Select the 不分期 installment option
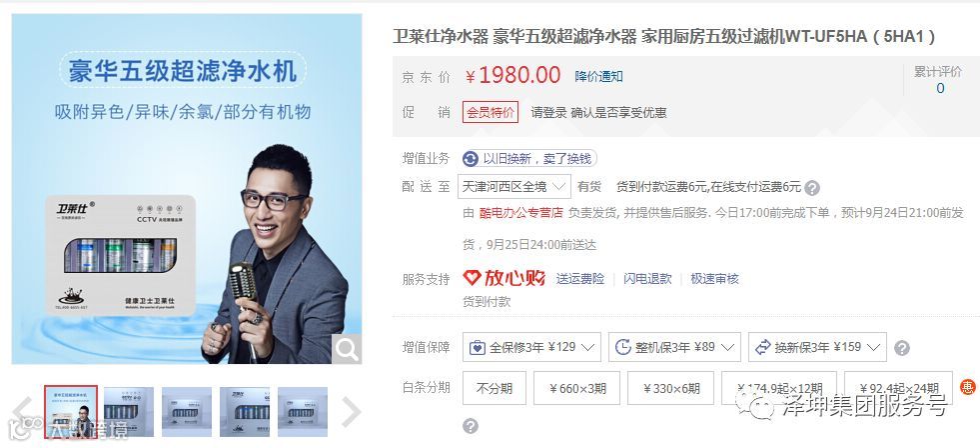This screenshot has width=980, height=448. pos(494,388)
